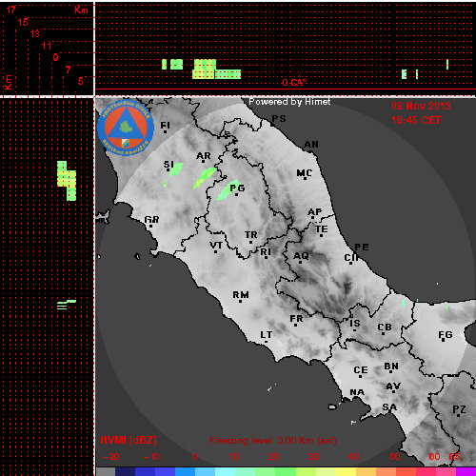This screenshot has width=476, height=476.
Task: Click the 19:45 CET time label
Action: [416, 120]
